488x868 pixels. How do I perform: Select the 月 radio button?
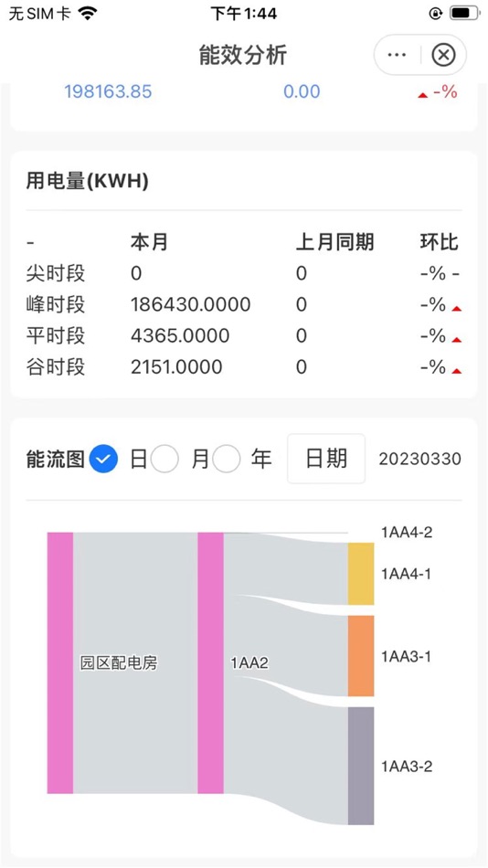pos(165,459)
